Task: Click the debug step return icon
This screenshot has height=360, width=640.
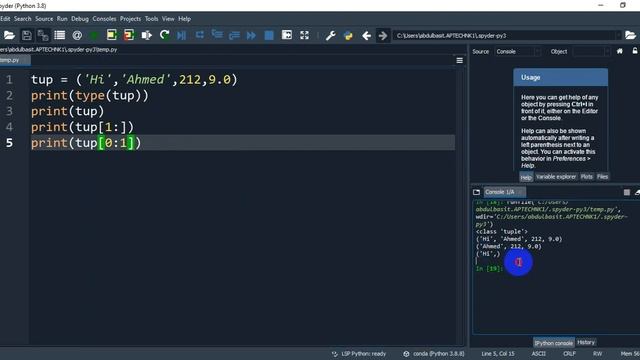Action: tap(234, 36)
